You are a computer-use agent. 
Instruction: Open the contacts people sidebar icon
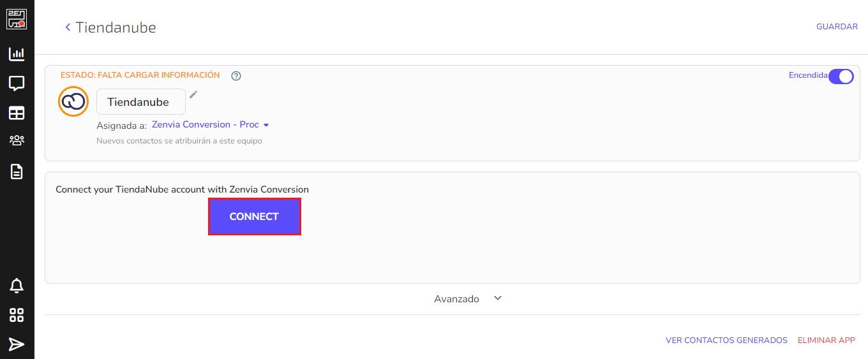click(17, 141)
